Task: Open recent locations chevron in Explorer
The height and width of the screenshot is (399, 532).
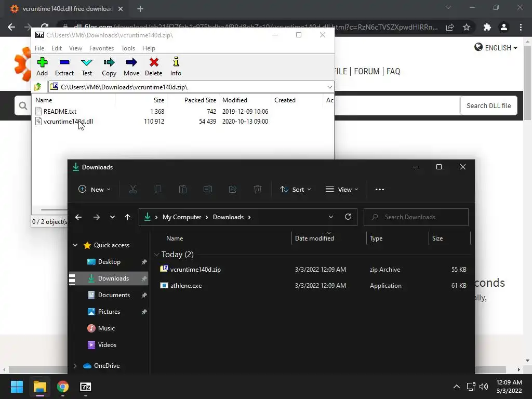Action: (x=112, y=217)
